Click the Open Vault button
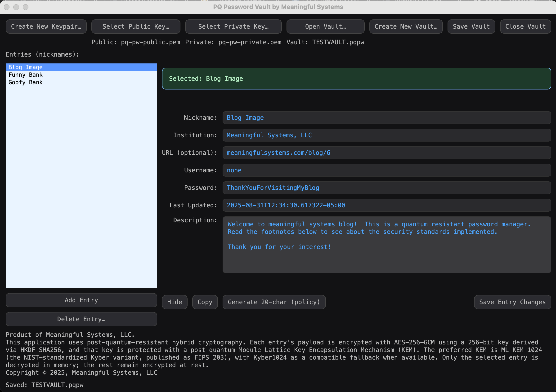556x392 pixels. 325,26
